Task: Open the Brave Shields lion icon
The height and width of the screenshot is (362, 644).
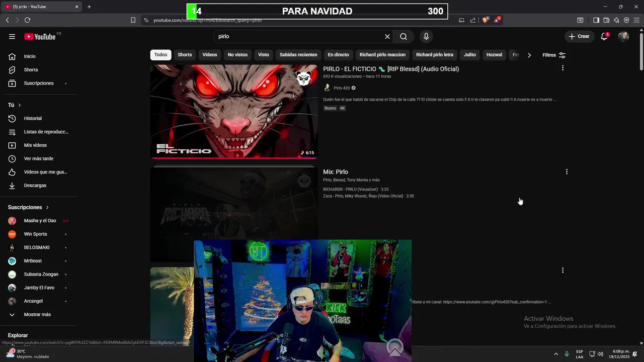Action: click(485, 20)
